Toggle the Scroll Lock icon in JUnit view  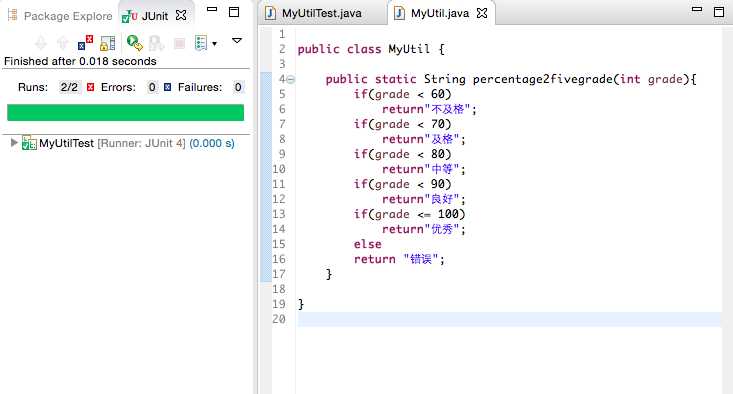point(108,43)
